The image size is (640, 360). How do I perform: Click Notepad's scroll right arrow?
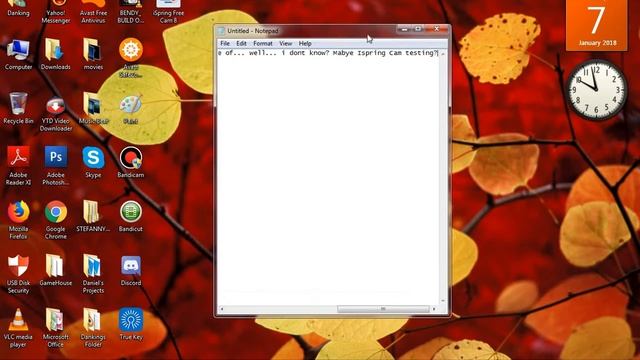click(x=434, y=309)
